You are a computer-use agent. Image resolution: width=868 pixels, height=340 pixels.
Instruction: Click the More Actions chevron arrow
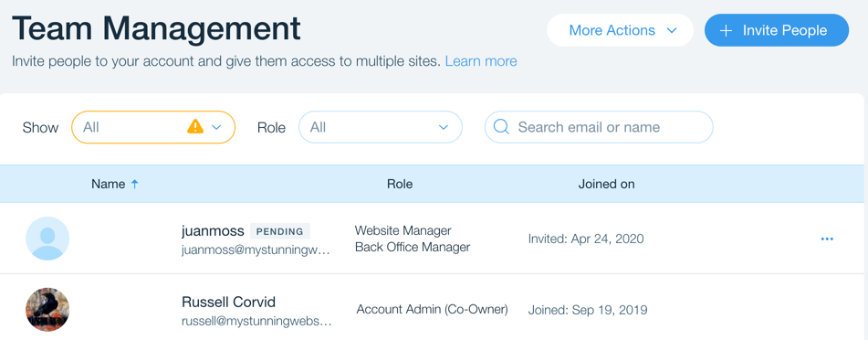coord(672,30)
